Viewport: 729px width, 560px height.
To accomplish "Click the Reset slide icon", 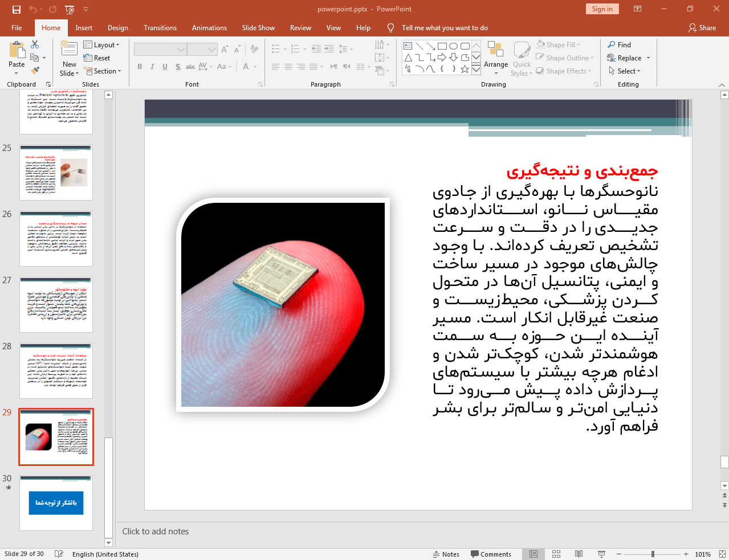I will point(97,58).
